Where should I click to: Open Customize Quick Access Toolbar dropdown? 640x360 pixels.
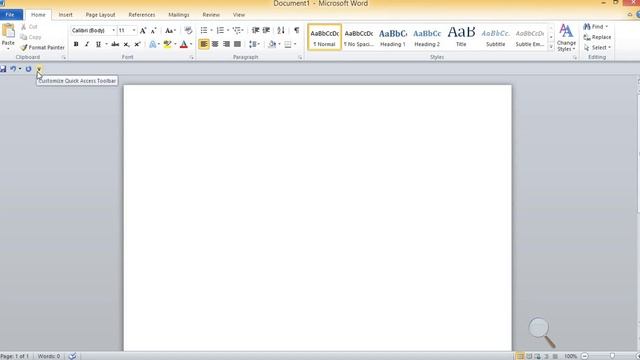click(x=39, y=69)
